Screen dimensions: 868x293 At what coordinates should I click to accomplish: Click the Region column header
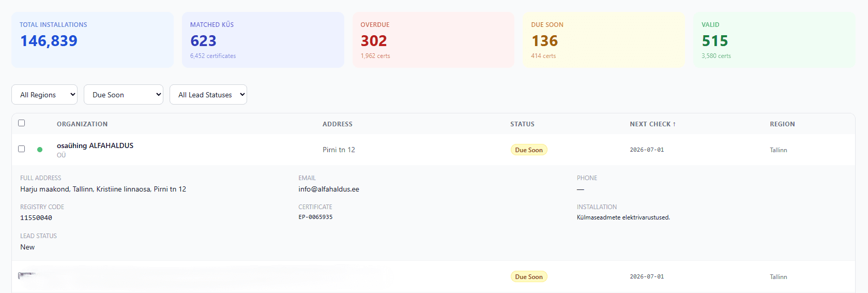[x=782, y=124]
